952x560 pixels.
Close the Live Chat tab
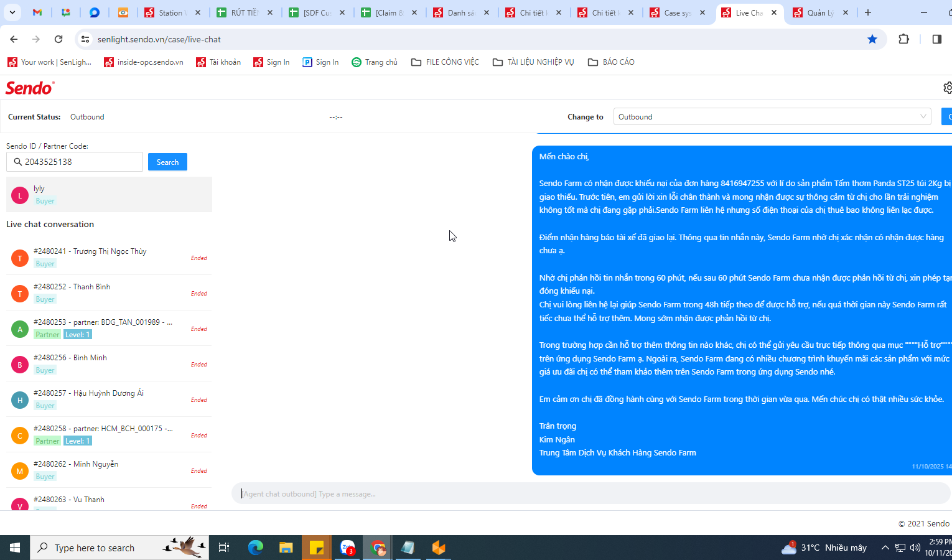(774, 12)
